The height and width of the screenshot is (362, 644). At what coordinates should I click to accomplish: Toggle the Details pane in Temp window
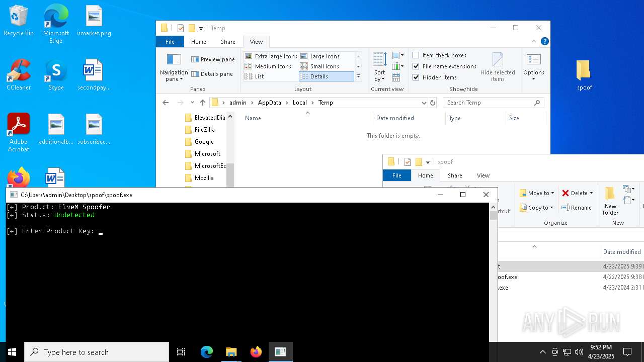click(212, 74)
